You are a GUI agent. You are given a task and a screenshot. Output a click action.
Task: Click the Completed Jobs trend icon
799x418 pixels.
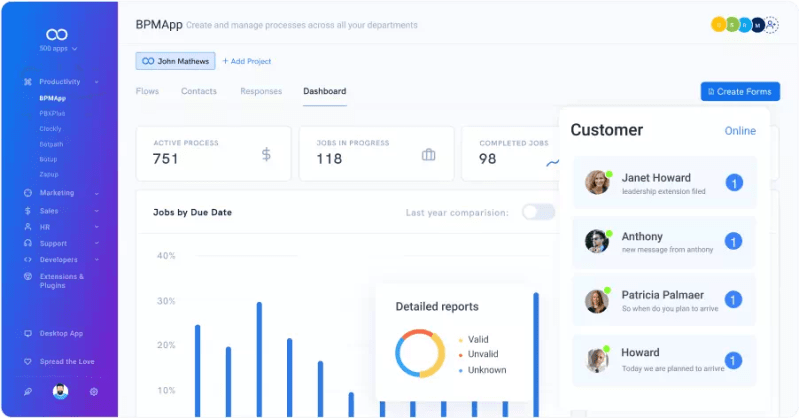tap(552, 163)
